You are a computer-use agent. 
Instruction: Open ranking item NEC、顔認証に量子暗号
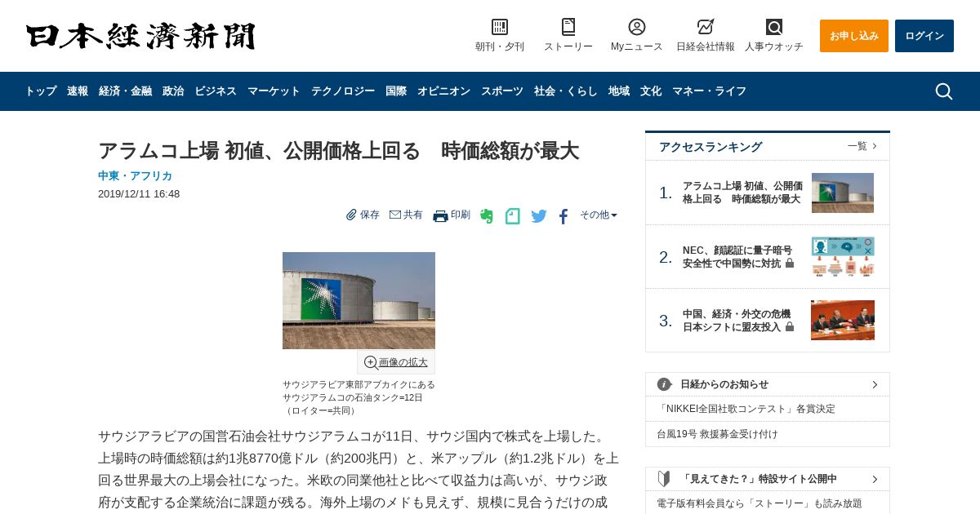click(737, 257)
